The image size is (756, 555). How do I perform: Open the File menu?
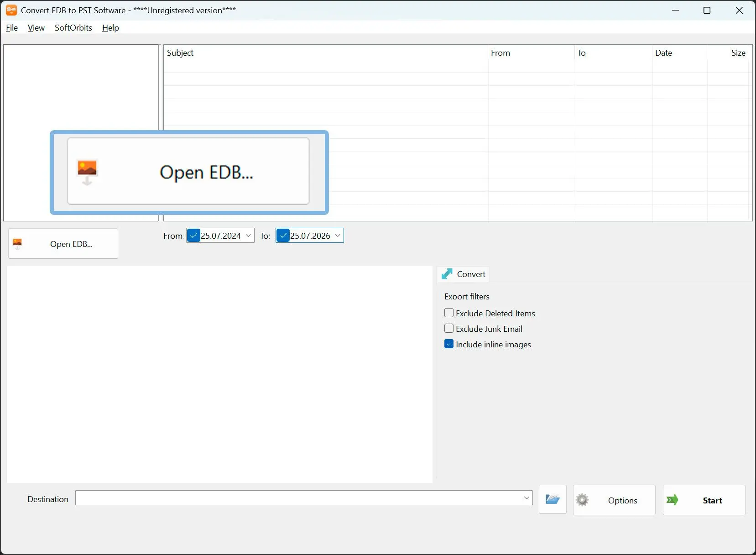coord(12,28)
